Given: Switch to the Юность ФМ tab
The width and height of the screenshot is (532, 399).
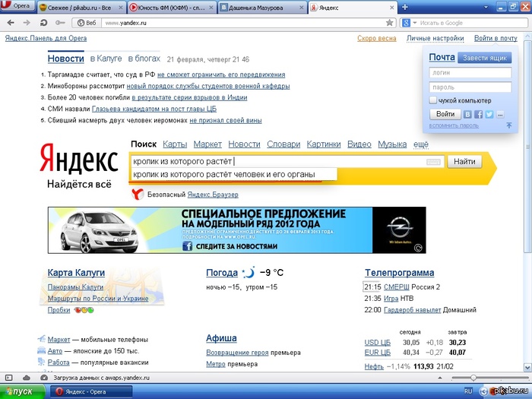Looking at the screenshot, I should click(172, 7).
